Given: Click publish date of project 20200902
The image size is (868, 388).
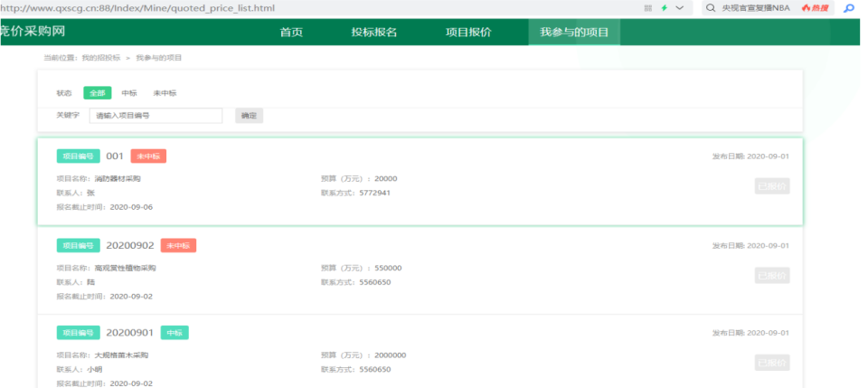Looking at the screenshot, I should pos(750,246).
